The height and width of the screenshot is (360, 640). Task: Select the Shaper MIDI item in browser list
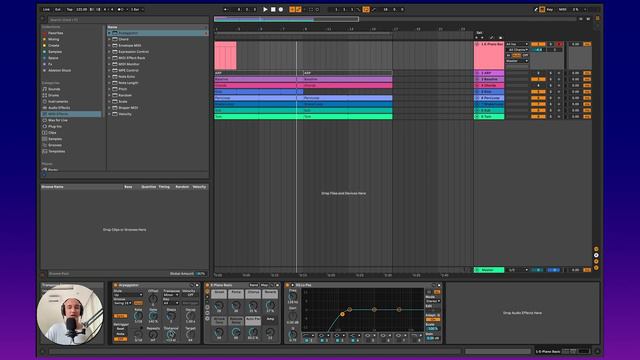coord(128,108)
